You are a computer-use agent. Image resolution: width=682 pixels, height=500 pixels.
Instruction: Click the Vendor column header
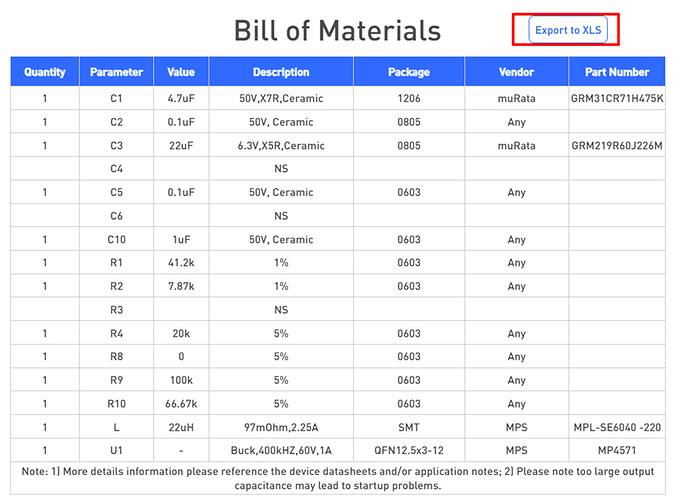[516, 72]
